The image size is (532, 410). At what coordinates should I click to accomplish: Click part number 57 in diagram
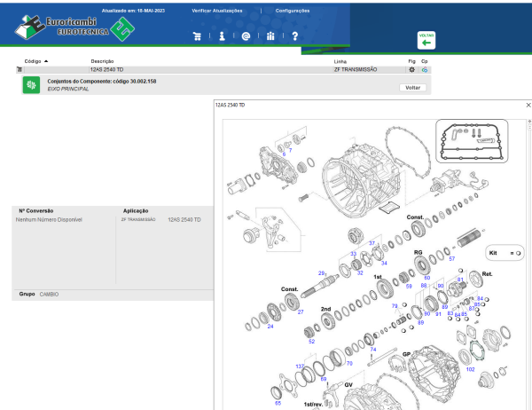tap(452, 258)
